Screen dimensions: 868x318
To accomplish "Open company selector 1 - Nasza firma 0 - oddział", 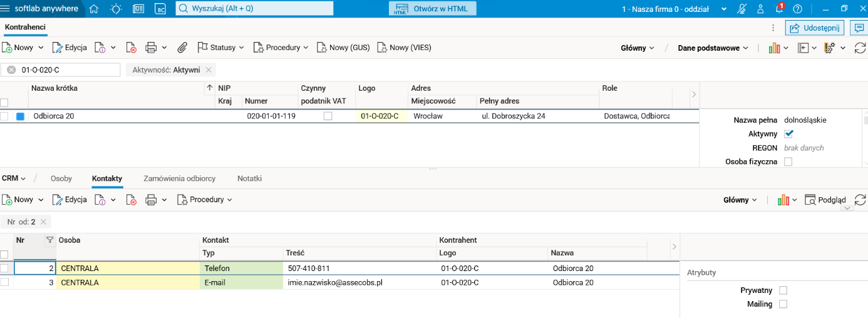I will 674,9.
